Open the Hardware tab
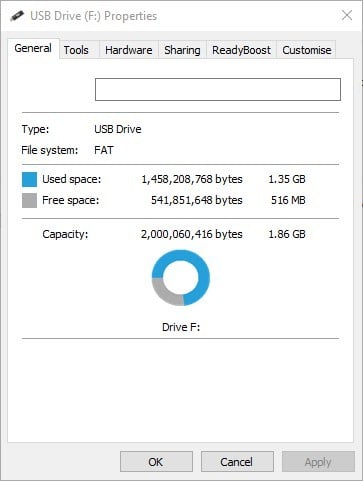Image resolution: width=363 pixels, height=481 pixels. (x=129, y=50)
